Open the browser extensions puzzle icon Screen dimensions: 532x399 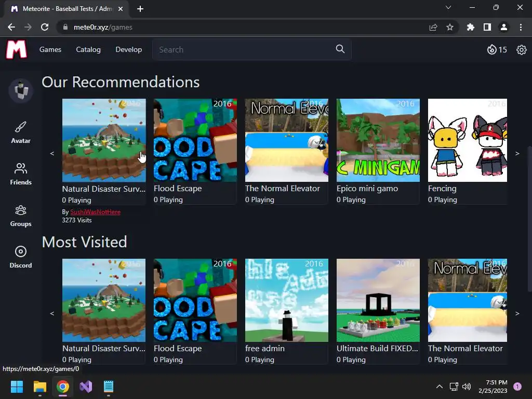470,27
